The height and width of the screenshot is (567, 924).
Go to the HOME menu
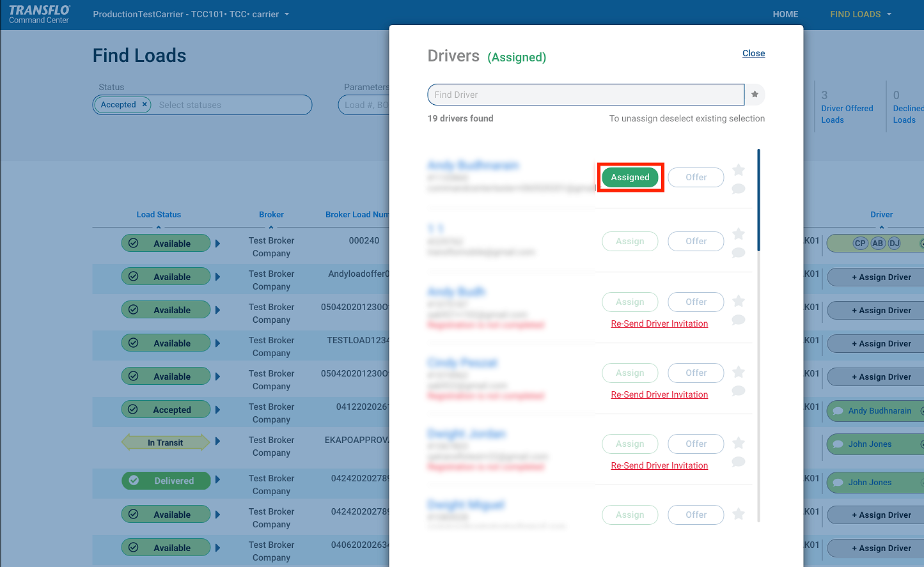tap(785, 14)
